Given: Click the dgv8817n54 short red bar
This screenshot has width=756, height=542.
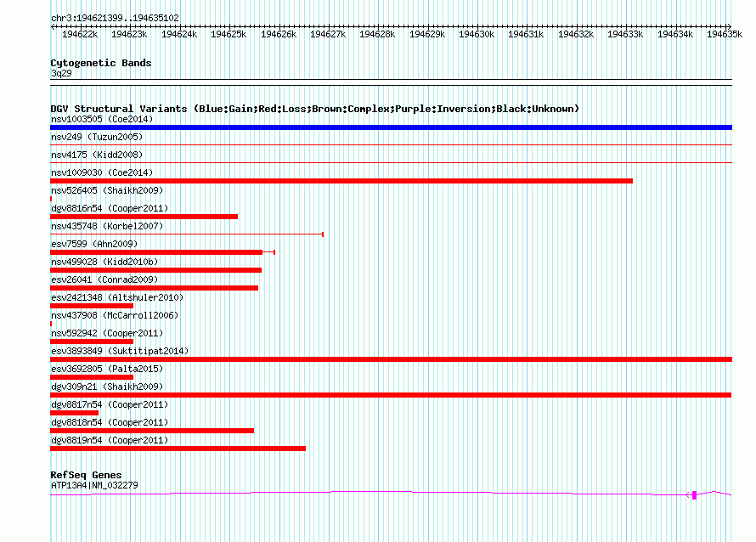Looking at the screenshot, I should (74, 413).
